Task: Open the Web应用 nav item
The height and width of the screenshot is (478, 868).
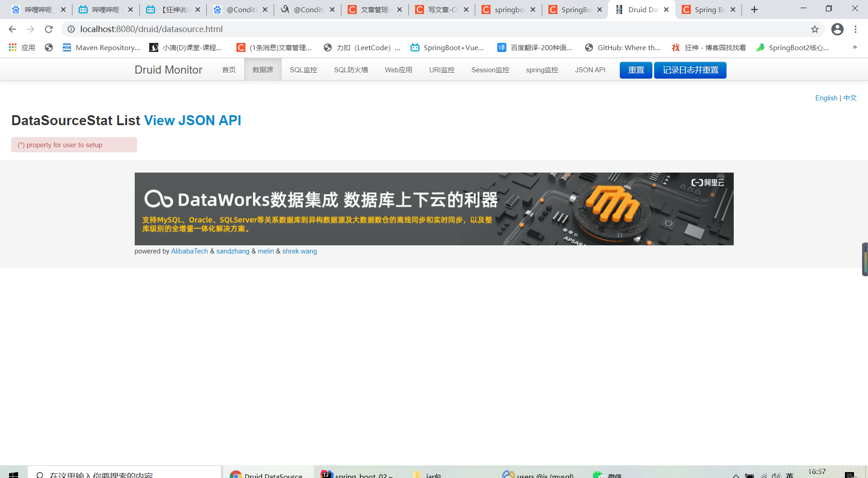Action: pos(398,70)
